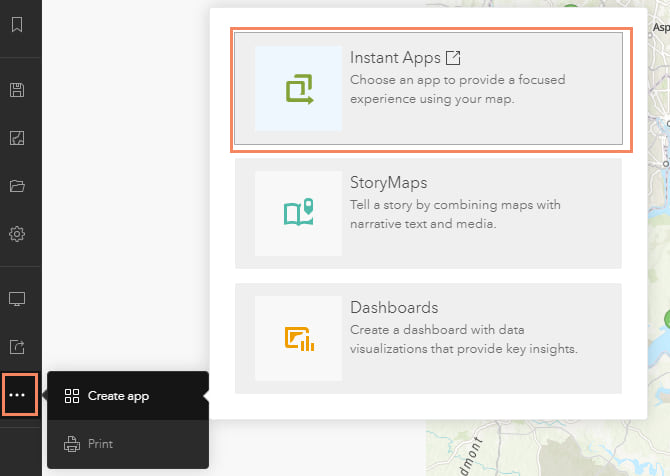Select the StoryMaps option
670x476 pixels.
tap(428, 212)
